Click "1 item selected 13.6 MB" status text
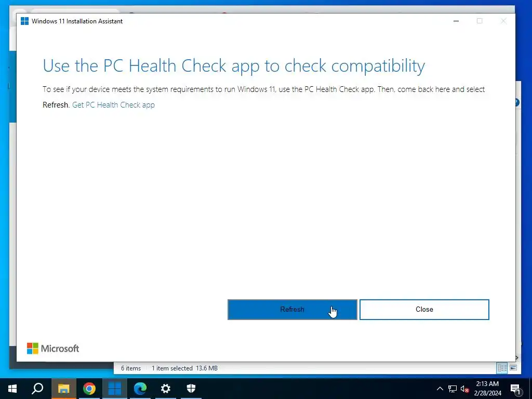This screenshot has width=532, height=399. 184,368
